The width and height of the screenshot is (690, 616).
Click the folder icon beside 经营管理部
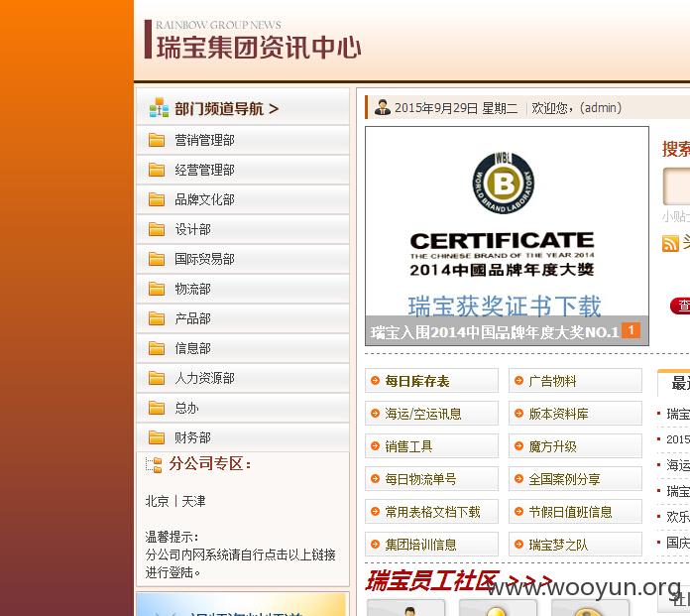[157, 170]
